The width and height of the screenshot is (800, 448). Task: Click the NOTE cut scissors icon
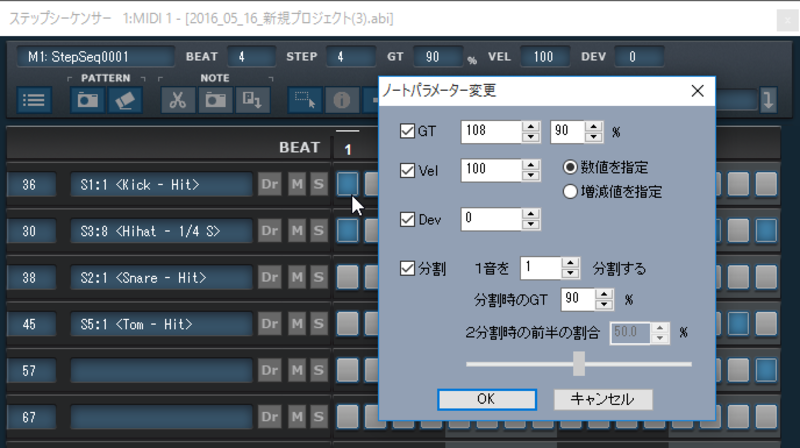(x=178, y=100)
